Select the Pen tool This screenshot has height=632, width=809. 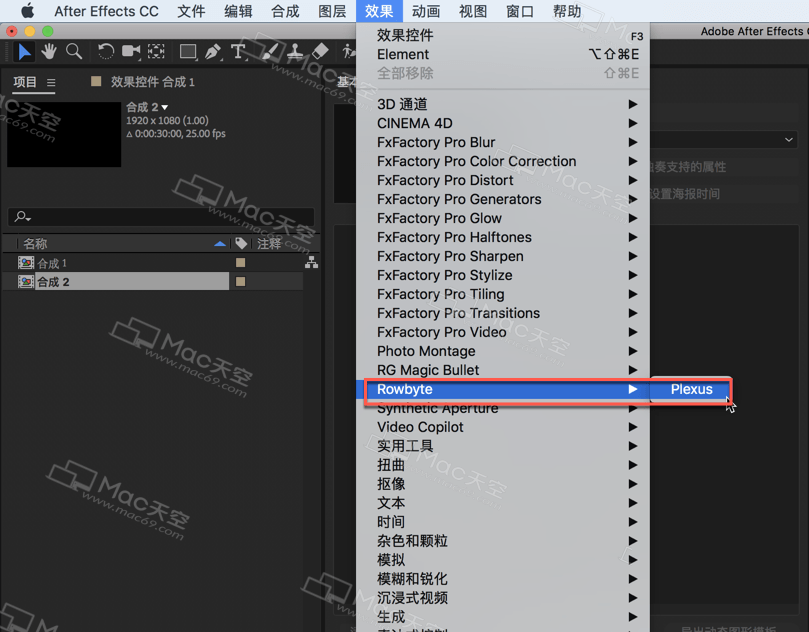pyautogui.click(x=213, y=52)
